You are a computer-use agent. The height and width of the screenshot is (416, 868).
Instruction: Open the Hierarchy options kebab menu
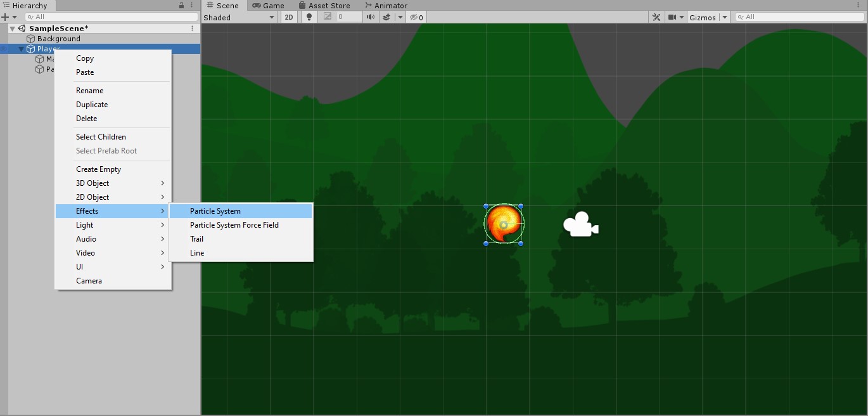192,5
